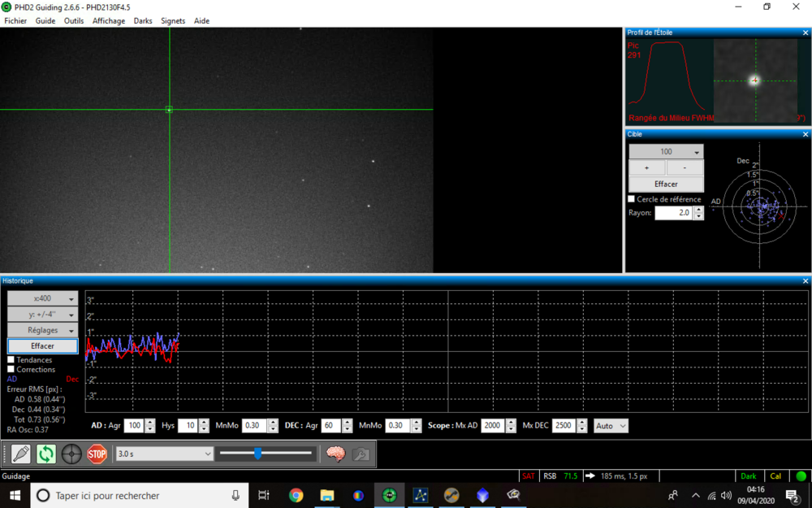Increase AD Agr value with stepper
812x508 pixels.
(x=150, y=423)
